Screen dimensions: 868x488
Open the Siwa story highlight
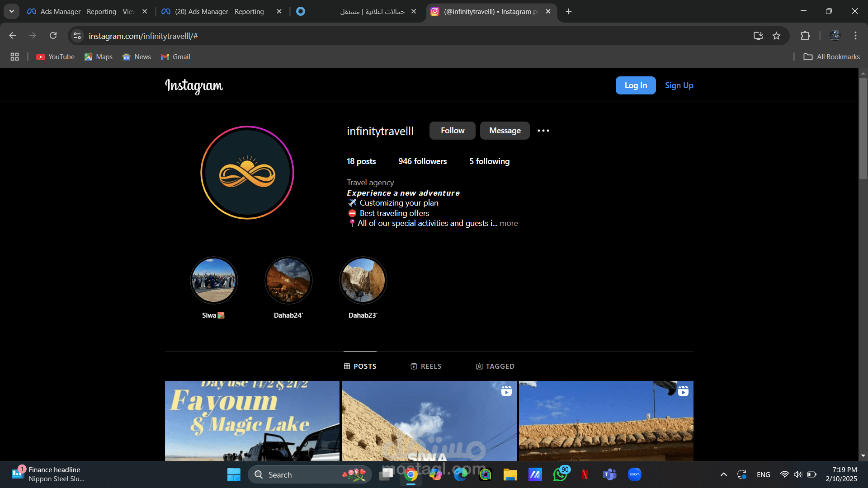pos(214,281)
